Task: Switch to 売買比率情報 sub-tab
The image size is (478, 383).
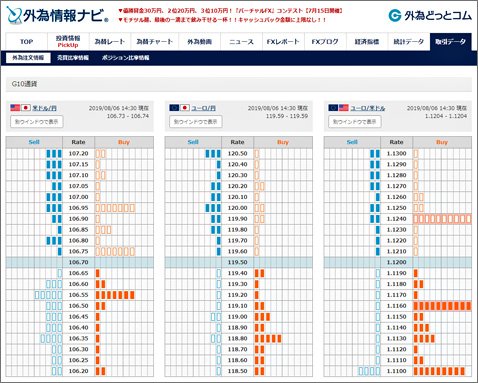Action: point(73,58)
